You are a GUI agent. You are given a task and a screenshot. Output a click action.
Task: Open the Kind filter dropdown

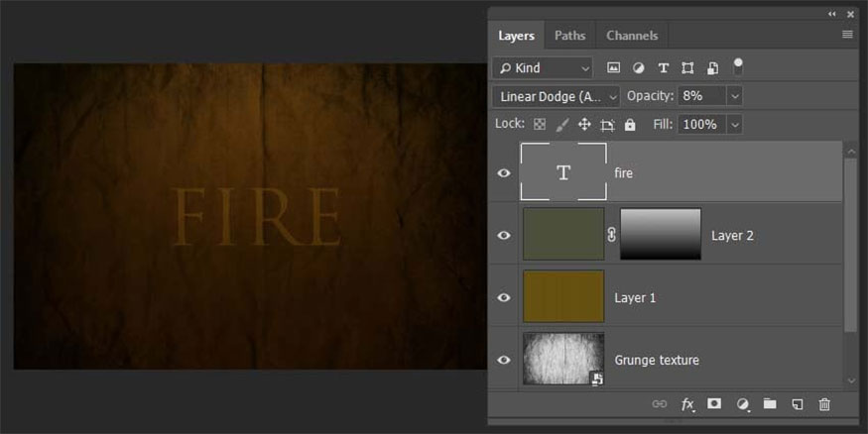click(x=543, y=68)
